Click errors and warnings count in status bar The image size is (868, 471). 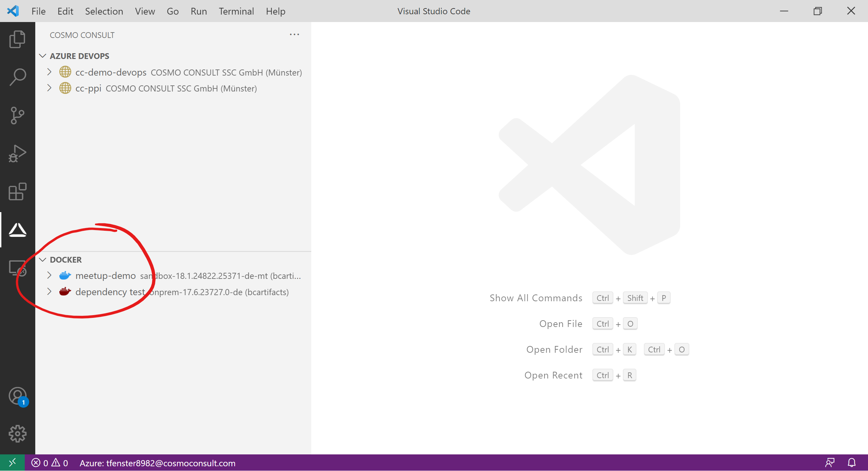[50, 463]
